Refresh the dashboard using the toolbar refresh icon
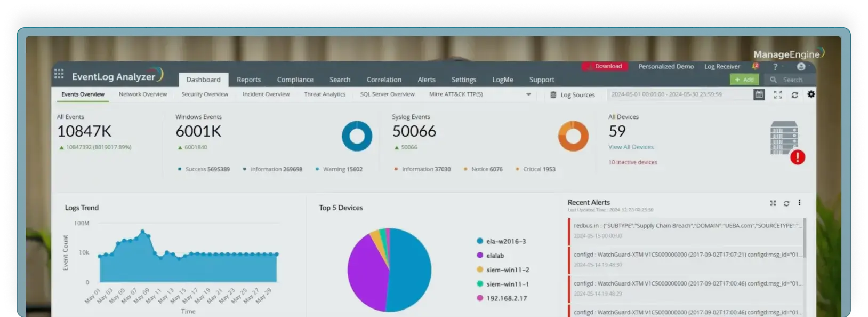 (794, 94)
